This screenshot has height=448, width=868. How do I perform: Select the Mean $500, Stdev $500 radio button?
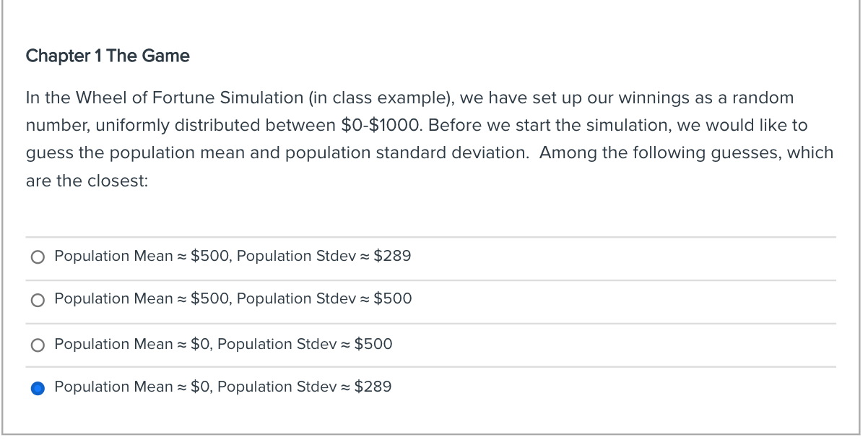(x=38, y=300)
